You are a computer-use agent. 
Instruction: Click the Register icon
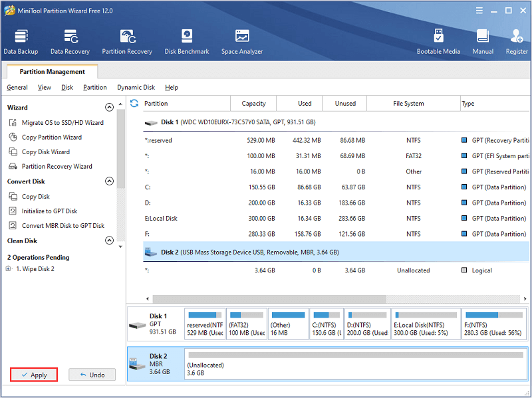(x=517, y=37)
